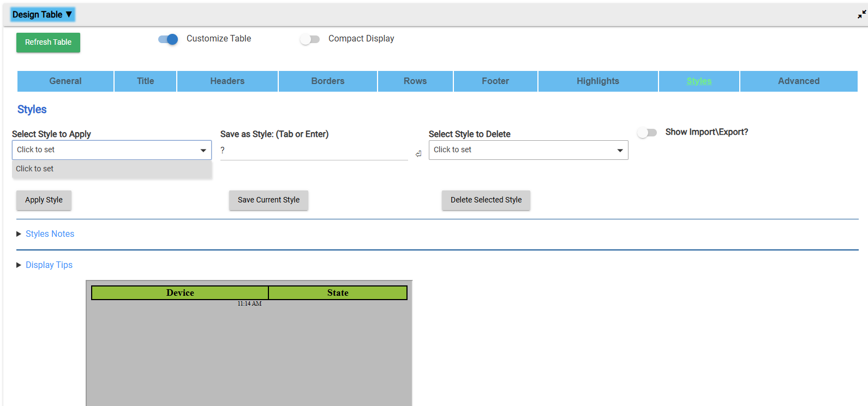The height and width of the screenshot is (406, 868).
Task: Click the Delete Selected Style button
Action: (x=486, y=200)
